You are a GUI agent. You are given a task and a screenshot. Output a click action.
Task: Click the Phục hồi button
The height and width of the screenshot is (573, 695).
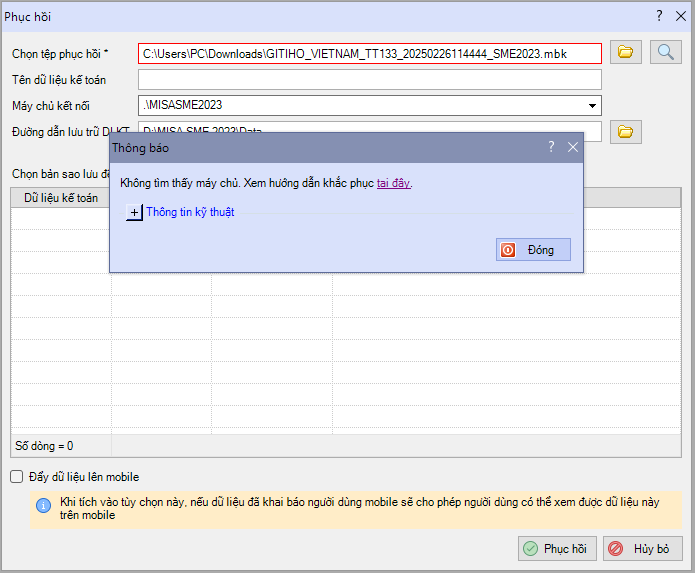click(558, 548)
